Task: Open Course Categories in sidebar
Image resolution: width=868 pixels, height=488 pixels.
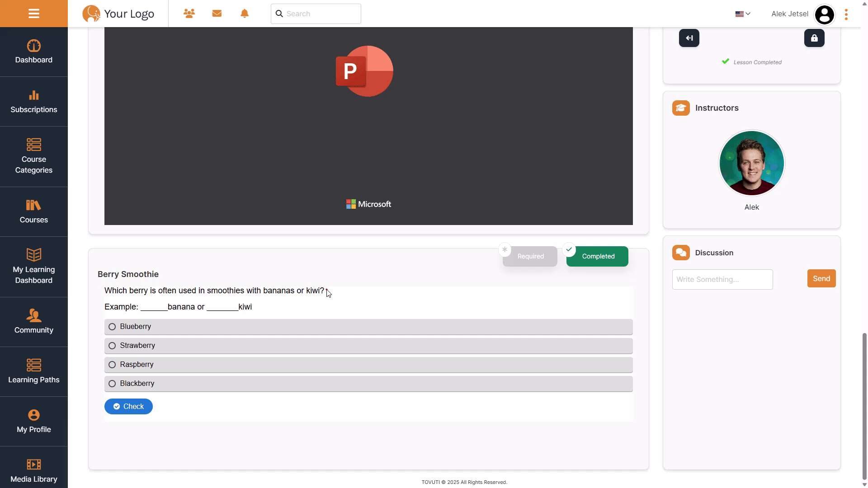Action: pyautogui.click(x=34, y=157)
